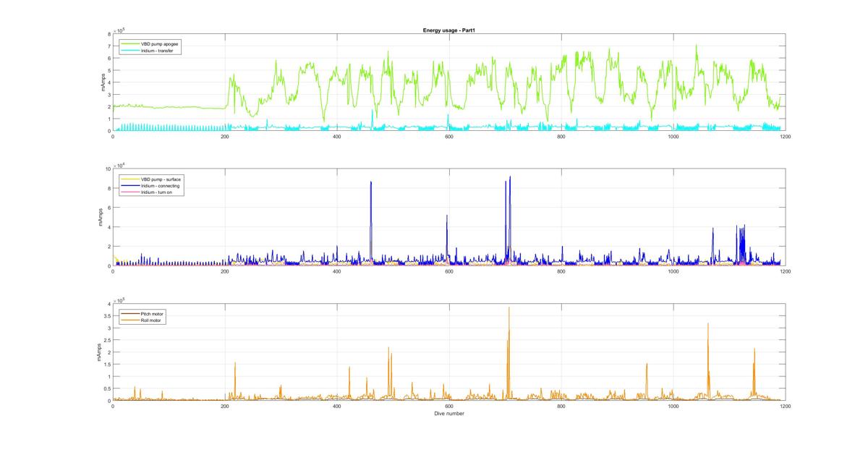This screenshot has height=450, width=868.
Task: Click the cyan line sample for Iridium - transfer
Action: pyautogui.click(x=129, y=50)
